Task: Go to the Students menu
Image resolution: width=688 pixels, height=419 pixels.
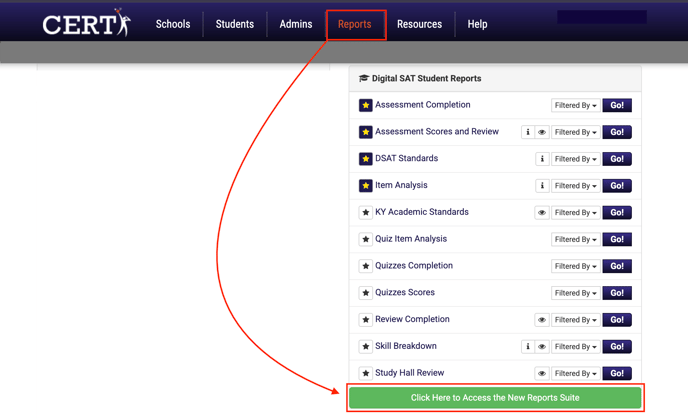Action: pyautogui.click(x=235, y=24)
